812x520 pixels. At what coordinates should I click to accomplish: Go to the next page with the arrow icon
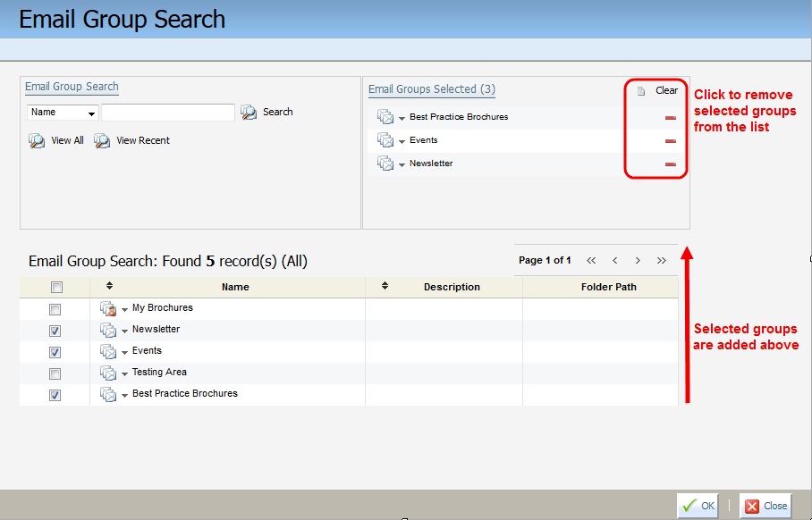pyautogui.click(x=638, y=260)
